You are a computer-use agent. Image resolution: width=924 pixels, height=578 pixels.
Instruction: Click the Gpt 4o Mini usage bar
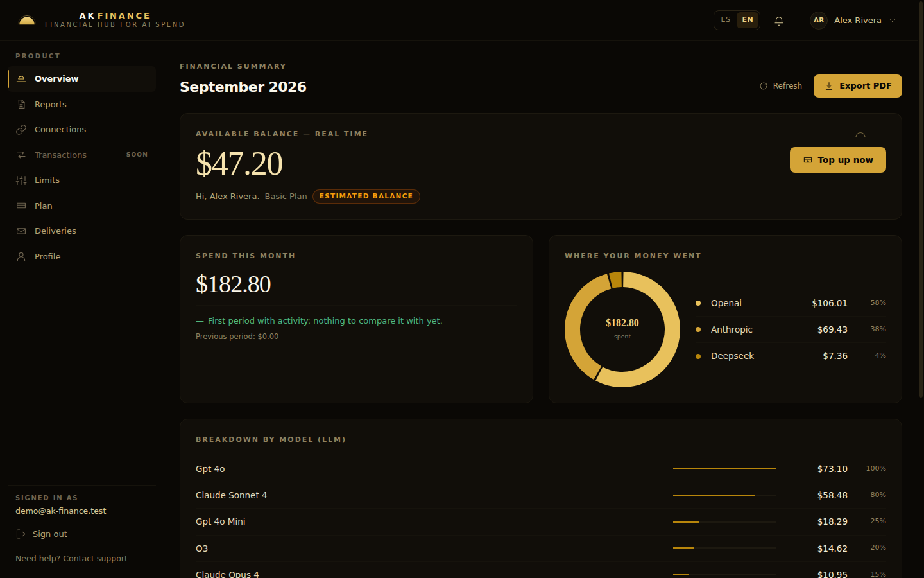pos(724,521)
